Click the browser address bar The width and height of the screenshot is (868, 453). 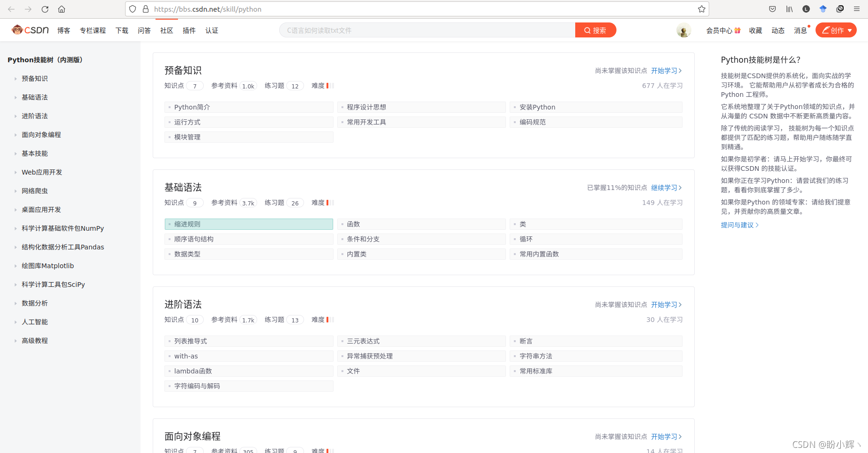(x=417, y=9)
